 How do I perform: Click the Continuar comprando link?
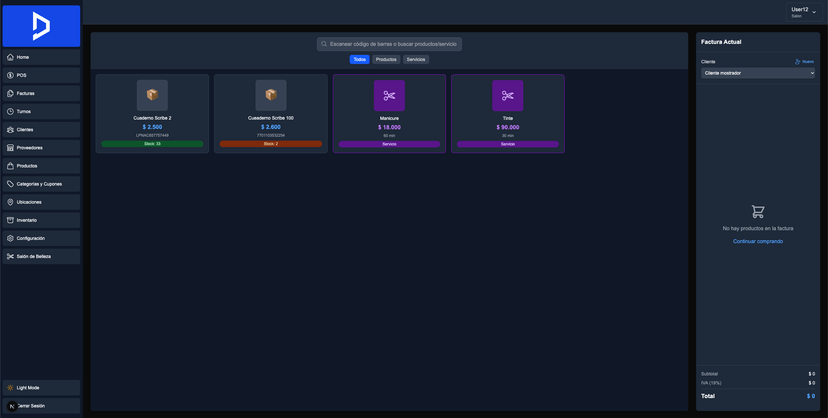pyautogui.click(x=758, y=241)
